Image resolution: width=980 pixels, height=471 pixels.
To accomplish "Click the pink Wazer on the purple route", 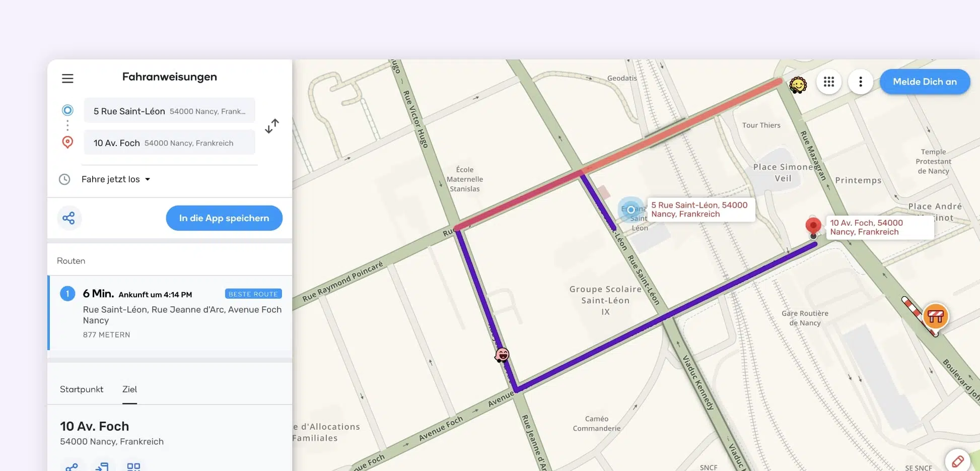I will [x=502, y=355].
